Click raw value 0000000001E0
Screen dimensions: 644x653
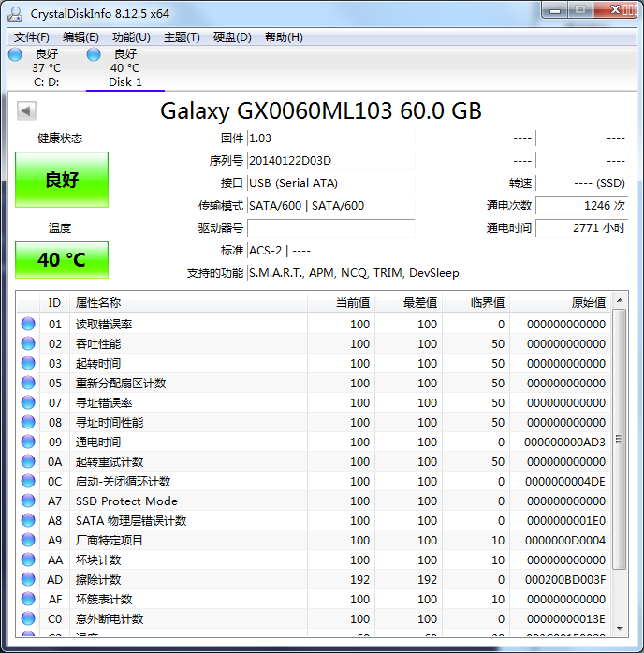click(x=566, y=520)
